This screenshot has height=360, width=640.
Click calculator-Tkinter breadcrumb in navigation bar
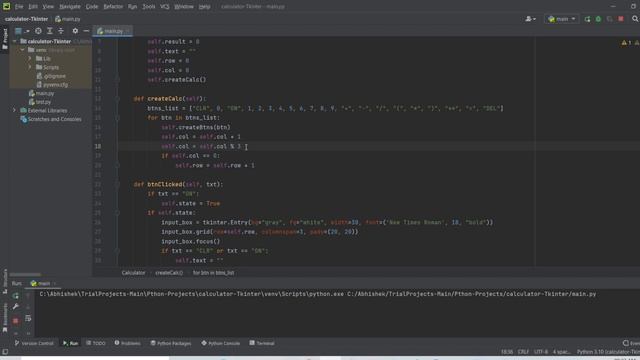point(27,19)
